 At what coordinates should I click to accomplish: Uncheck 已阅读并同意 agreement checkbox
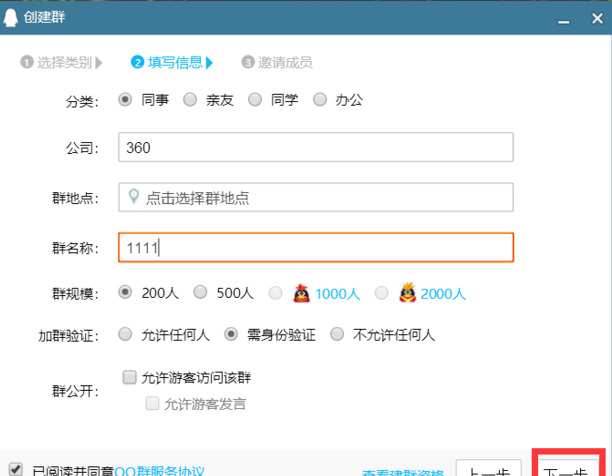click(x=16, y=469)
